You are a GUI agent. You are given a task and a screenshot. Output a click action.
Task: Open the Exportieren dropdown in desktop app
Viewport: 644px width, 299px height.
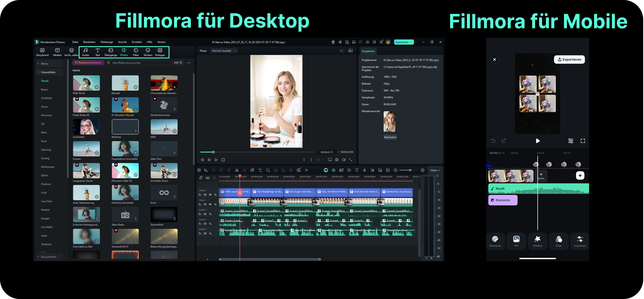(x=404, y=42)
